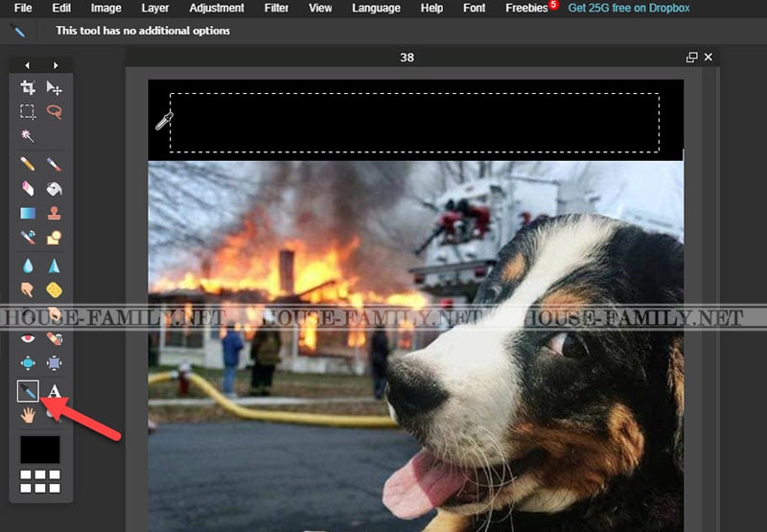Select the Brush tool
Screen dimensions: 767x532
[x=54, y=164]
